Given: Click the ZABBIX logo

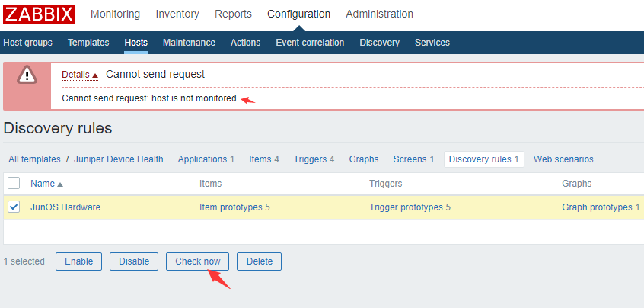Looking at the screenshot, I should [40, 14].
